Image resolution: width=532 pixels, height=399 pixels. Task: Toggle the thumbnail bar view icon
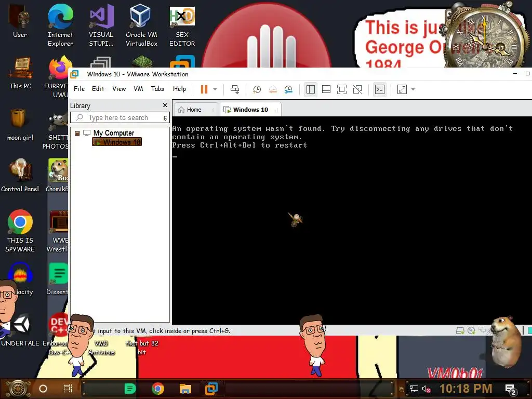click(326, 89)
